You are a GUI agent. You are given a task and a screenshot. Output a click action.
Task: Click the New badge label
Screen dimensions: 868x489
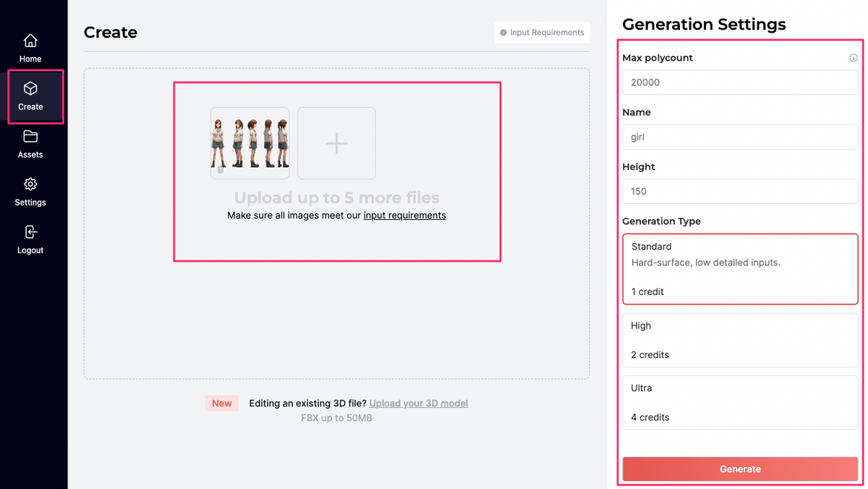pyautogui.click(x=222, y=403)
